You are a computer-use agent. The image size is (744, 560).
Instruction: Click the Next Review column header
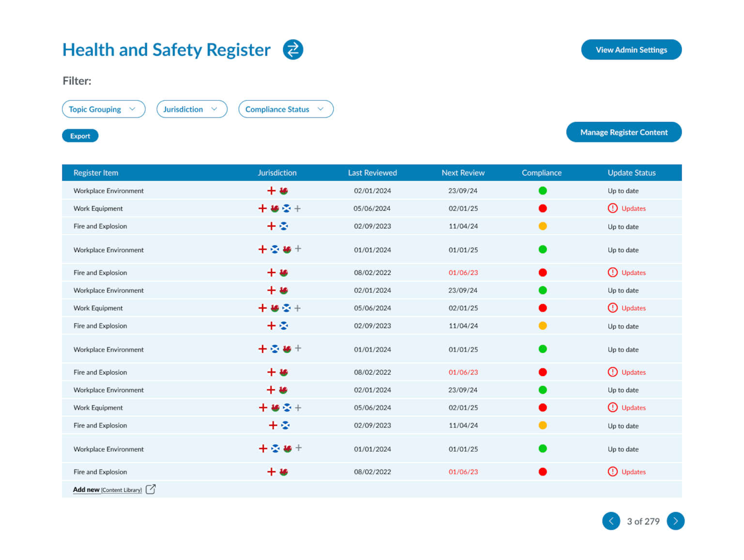(463, 173)
